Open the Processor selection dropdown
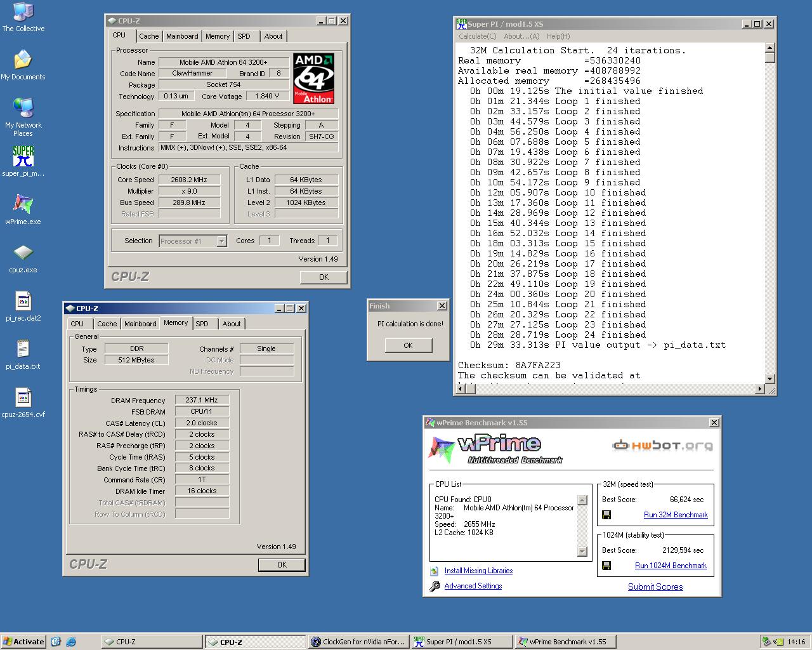 coord(221,241)
